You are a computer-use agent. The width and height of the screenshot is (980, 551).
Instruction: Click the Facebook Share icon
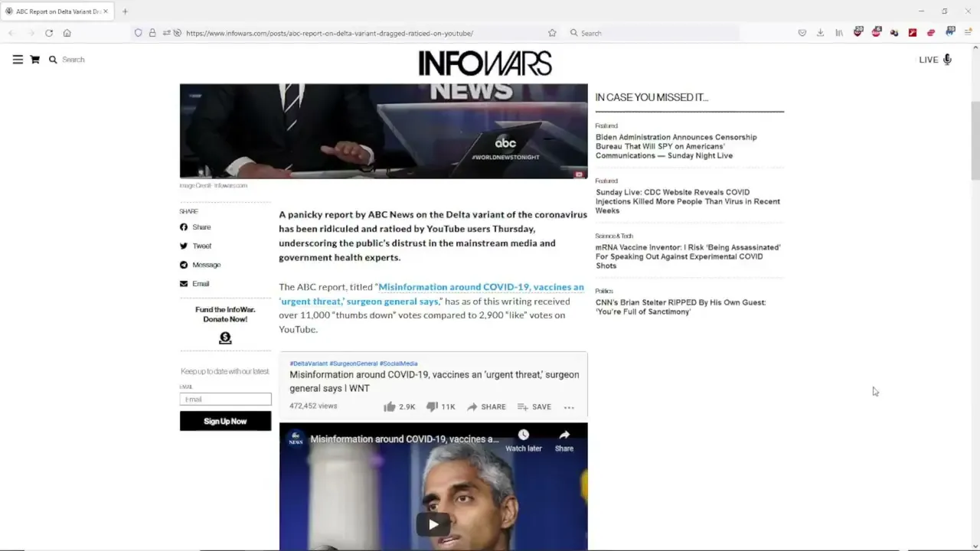tap(184, 227)
